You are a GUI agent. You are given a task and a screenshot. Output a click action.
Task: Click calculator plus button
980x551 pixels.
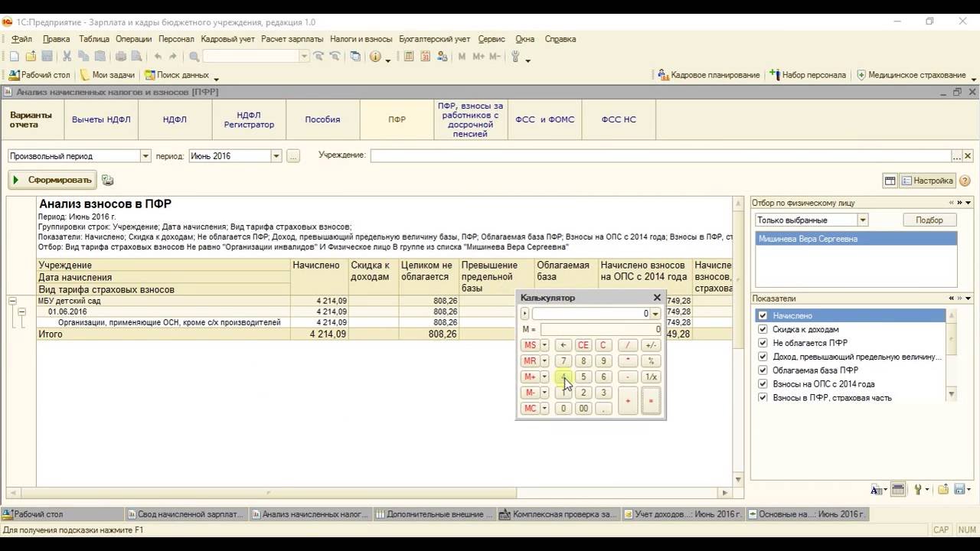click(x=628, y=400)
